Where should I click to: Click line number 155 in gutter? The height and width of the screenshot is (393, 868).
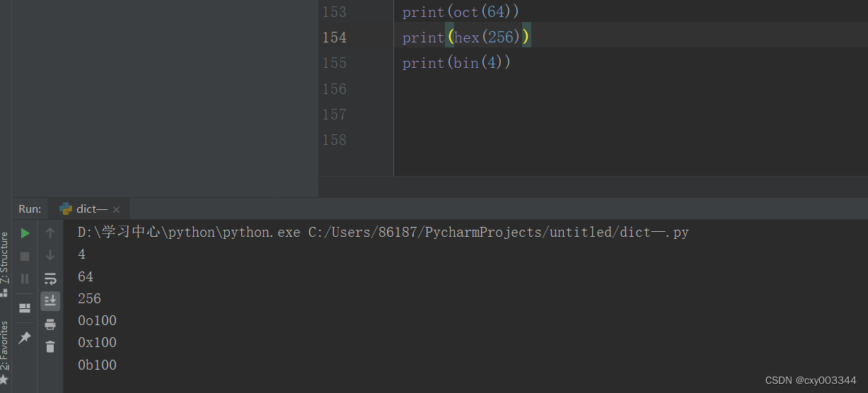coord(335,63)
